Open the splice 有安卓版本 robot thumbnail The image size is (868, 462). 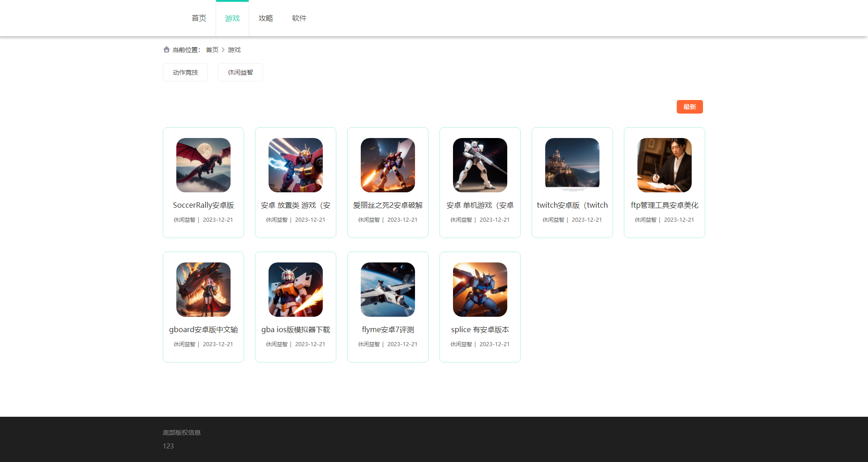click(480, 290)
